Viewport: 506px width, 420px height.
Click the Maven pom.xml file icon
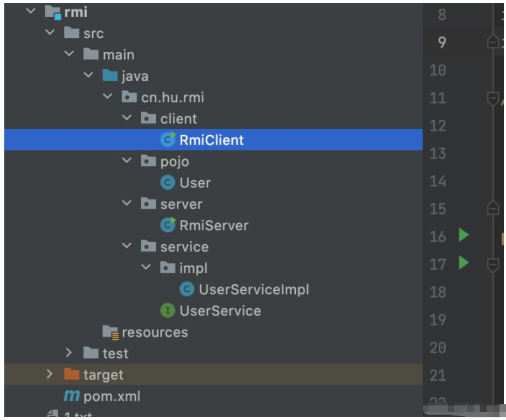pyautogui.click(x=72, y=396)
